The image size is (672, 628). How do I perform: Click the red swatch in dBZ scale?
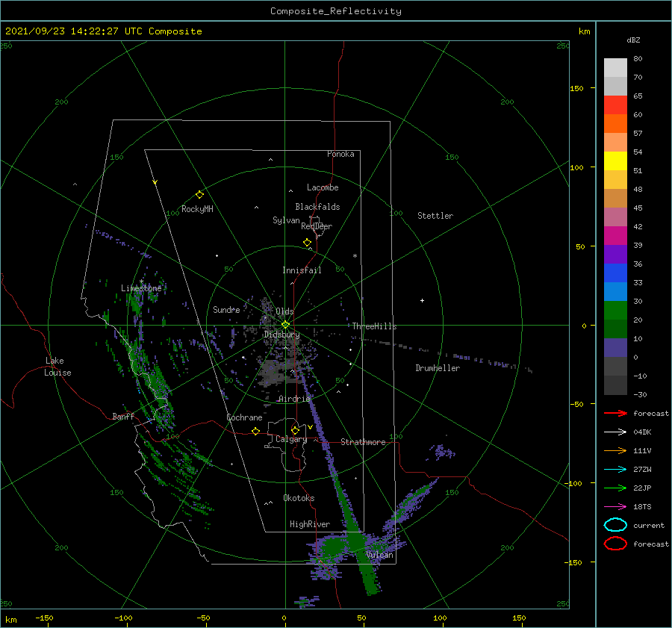(x=615, y=105)
